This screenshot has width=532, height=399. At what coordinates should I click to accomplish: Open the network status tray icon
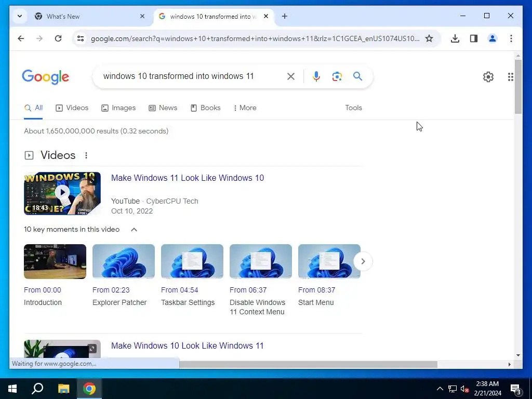coord(453,389)
